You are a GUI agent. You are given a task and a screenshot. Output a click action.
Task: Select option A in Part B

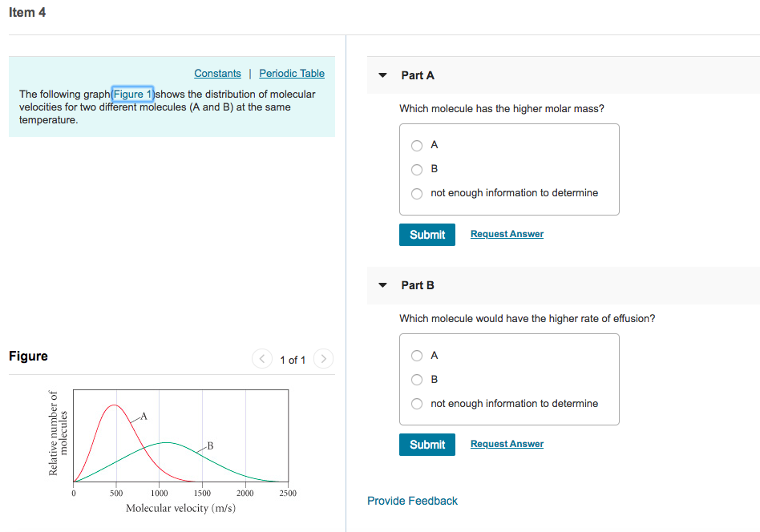coord(417,355)
